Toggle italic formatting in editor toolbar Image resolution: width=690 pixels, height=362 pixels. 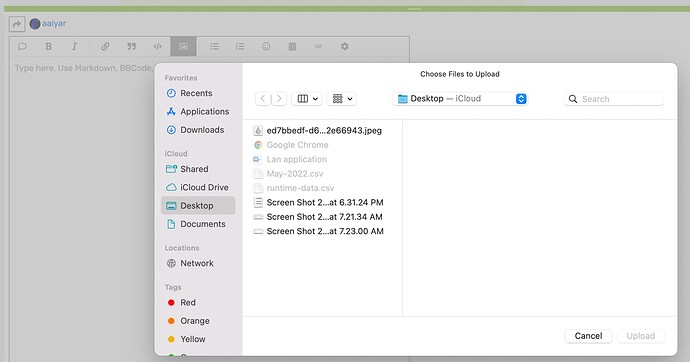74,46
